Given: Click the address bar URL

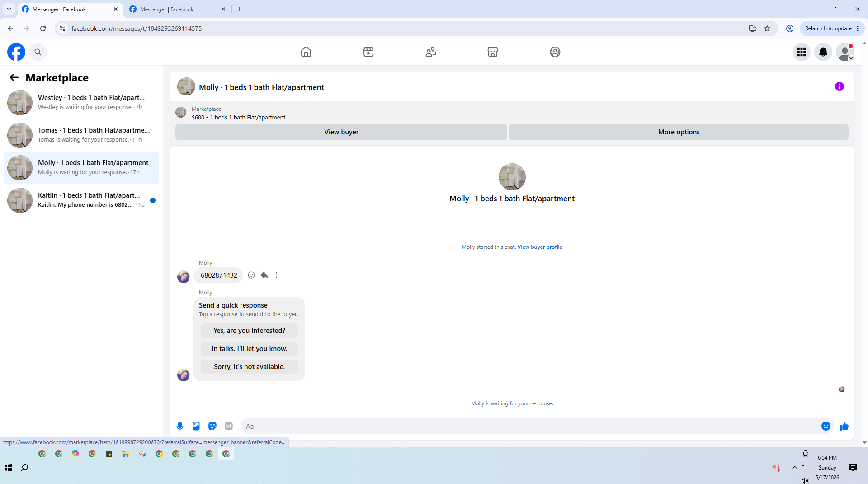Looking at the screenshot, I should pyautogui.click(x=137, y=28).
